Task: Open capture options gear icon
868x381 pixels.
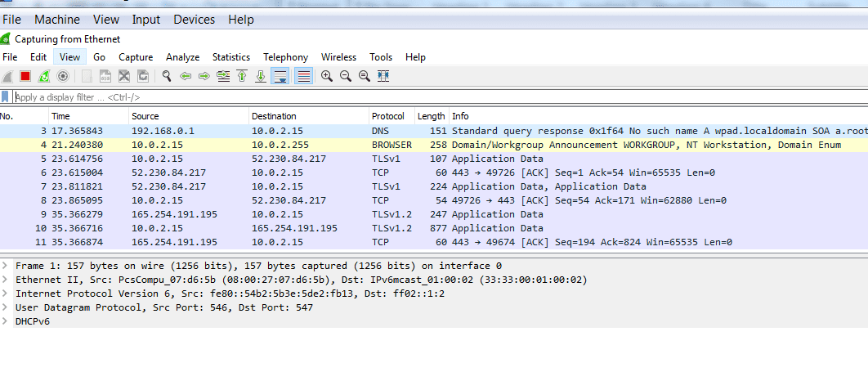Action: point(63,76)
